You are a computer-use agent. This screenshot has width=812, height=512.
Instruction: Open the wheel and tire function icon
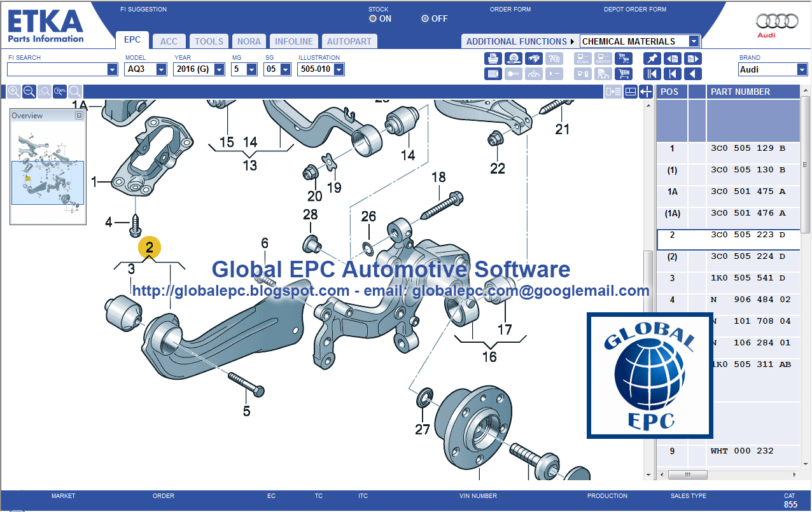(514, 59)
